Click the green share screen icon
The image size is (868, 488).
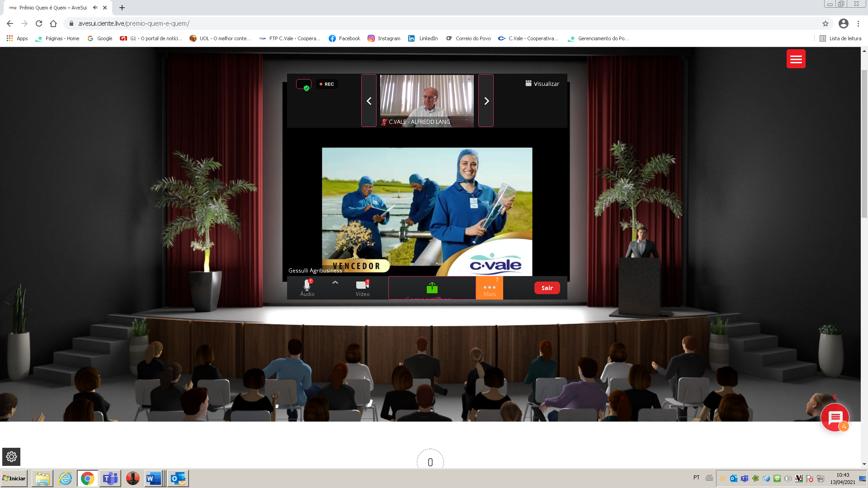432,287
